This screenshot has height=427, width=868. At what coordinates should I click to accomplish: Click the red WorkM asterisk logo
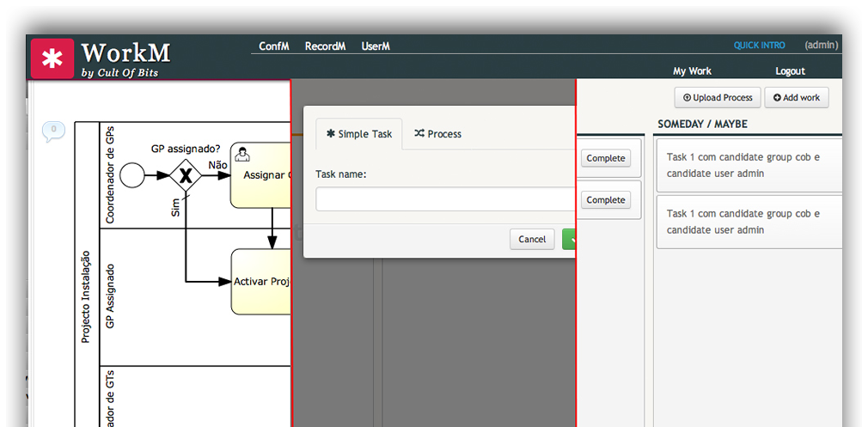click(52, 58)
